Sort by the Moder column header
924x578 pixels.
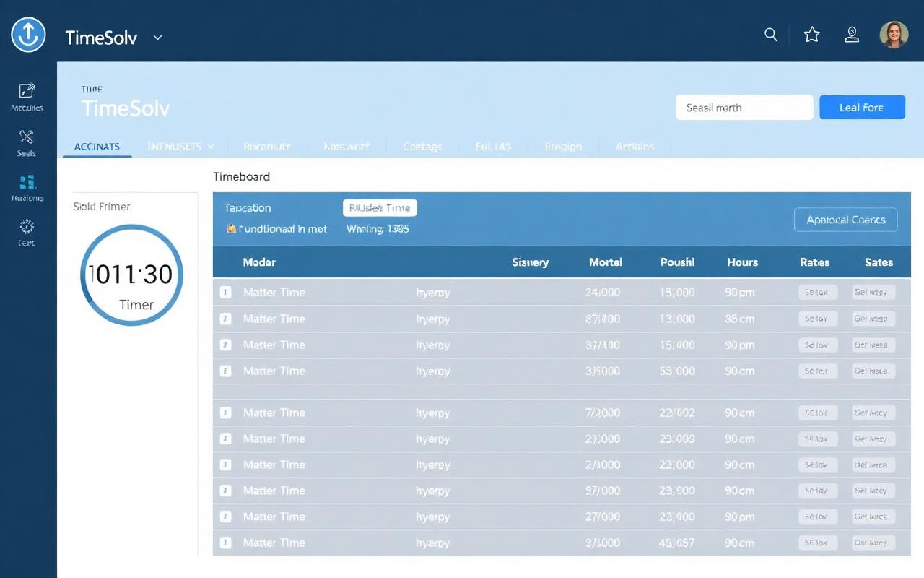click(x=259, y=262)
